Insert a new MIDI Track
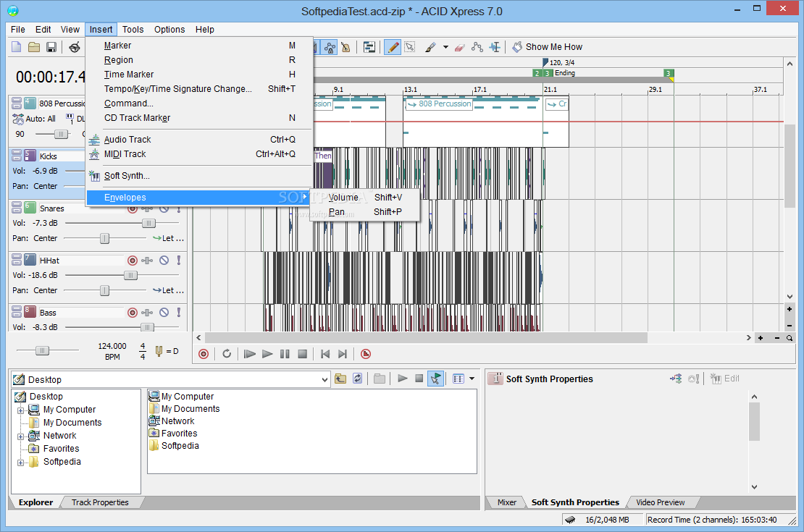 pyautogui.click(x=199, y=153)
